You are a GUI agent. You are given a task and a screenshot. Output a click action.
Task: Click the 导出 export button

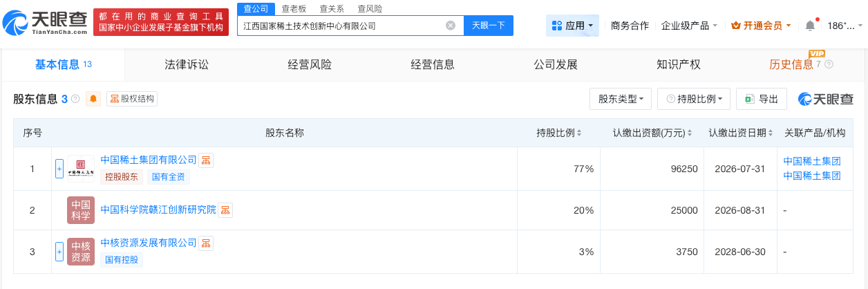click(762, 99)
